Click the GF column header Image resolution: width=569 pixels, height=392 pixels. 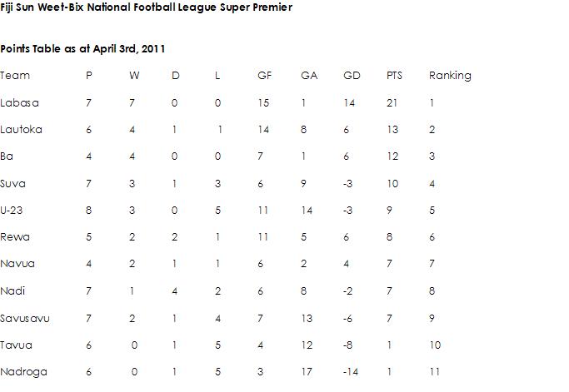tap(265, 76)
